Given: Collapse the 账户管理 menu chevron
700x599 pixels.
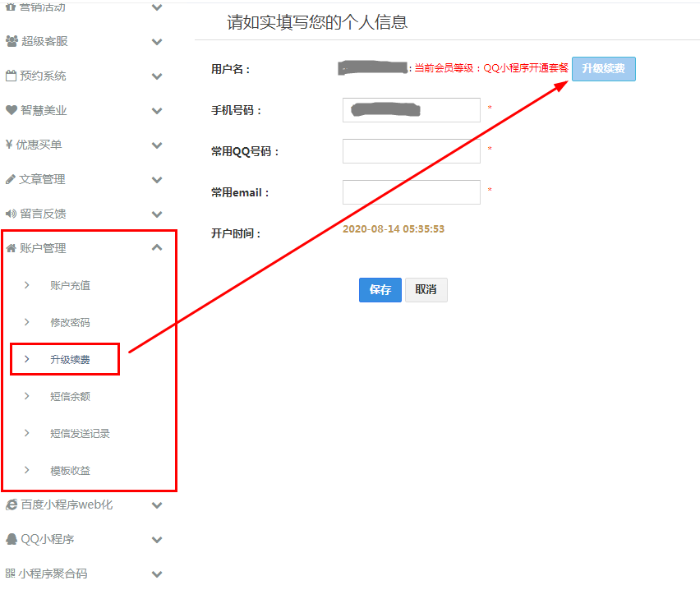Looking at the screenshot, I should tap(157, 247).
